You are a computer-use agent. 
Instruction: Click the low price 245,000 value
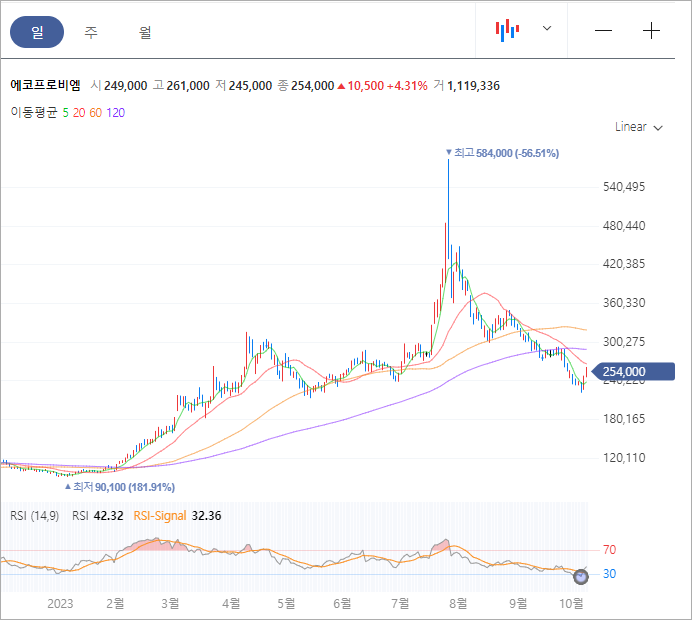point(250,86)
